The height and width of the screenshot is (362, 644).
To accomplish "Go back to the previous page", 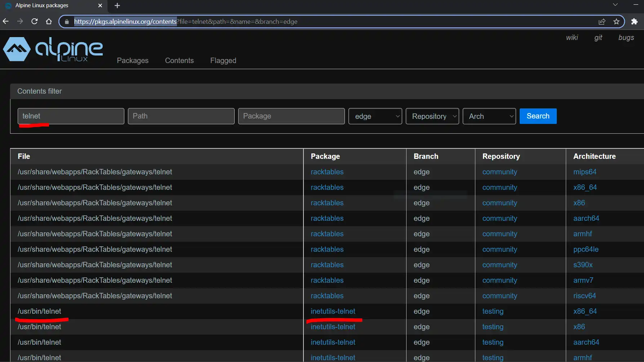I will click(6, 22).
